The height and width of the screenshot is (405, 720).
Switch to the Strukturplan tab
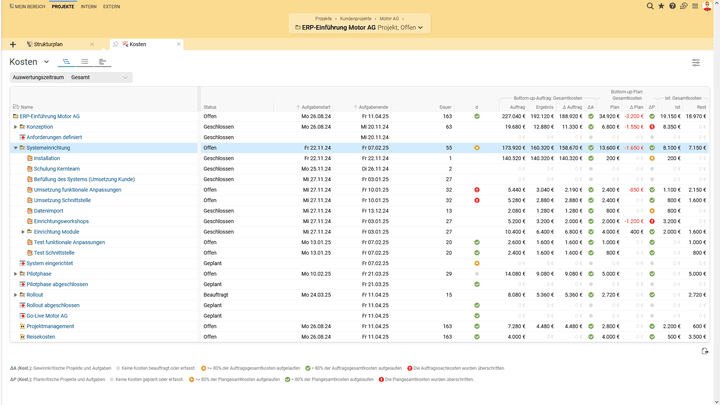pyautogui.click(x=48, y=45)
